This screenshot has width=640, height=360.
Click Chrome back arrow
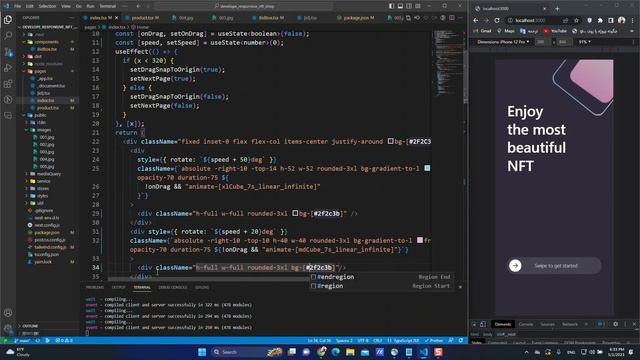[x=476, y=20]
